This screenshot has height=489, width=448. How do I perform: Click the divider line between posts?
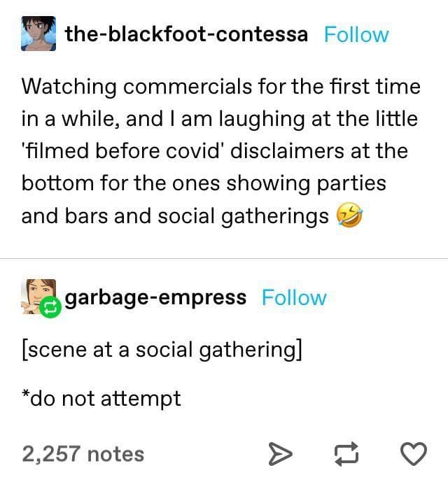pyautogui.click(x=224, y=259)
